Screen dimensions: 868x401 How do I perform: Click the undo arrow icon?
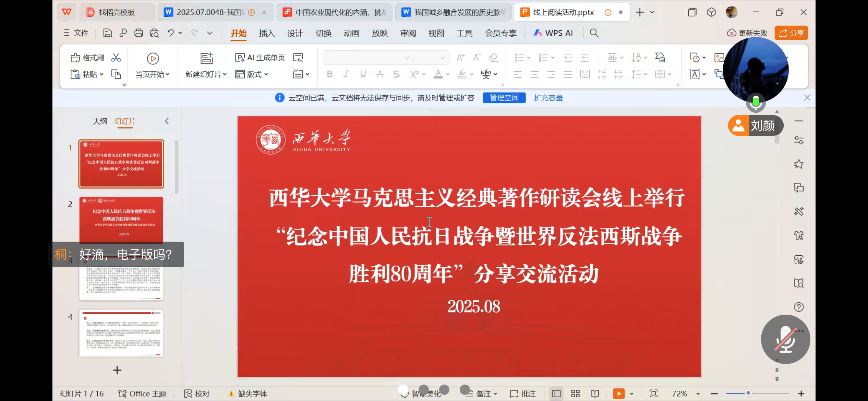coord(170,33)
